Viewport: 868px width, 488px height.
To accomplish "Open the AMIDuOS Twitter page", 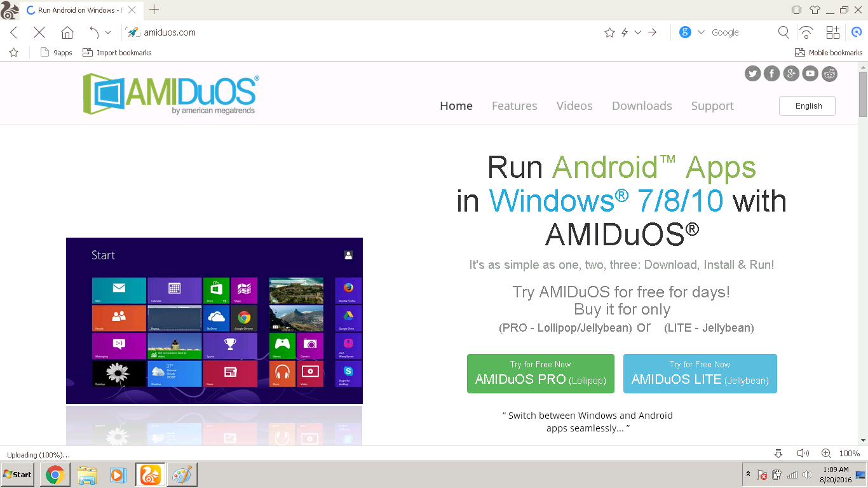I will point(752,73).
